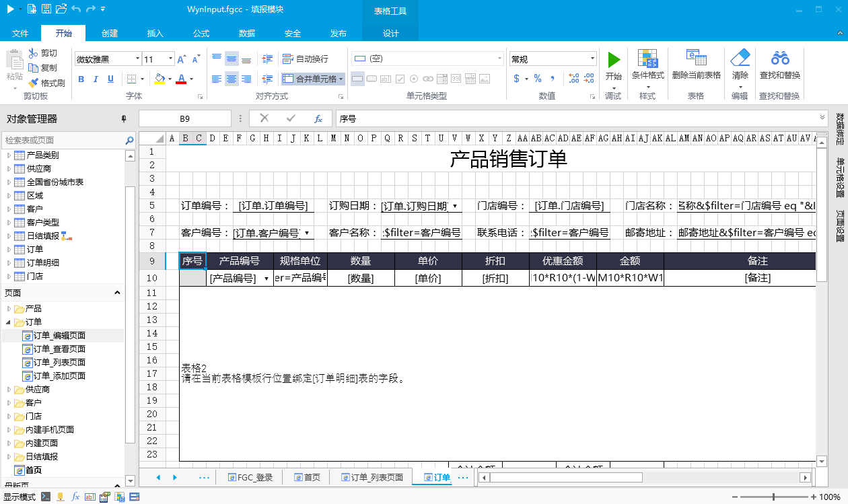The height and width of the screenshot is (504, 848).
Task: Adjust the zoom slider handle
Action: pyautogui.click(x=774, y=497)
